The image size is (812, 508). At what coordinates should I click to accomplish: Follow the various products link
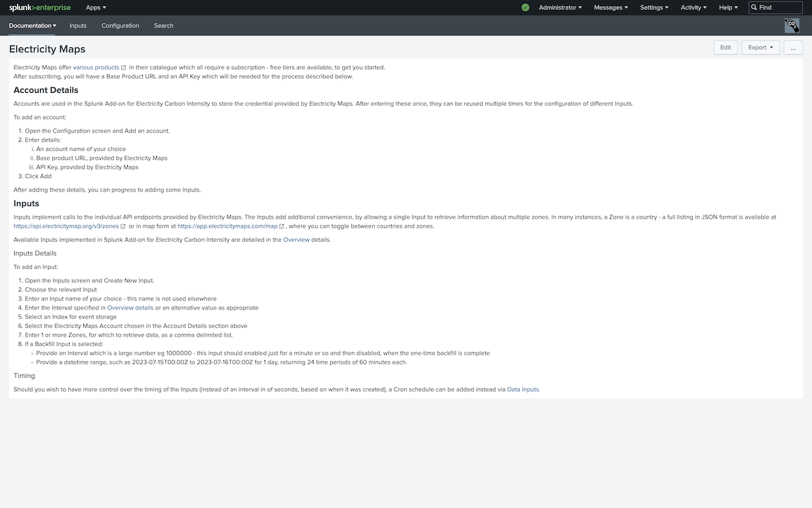tap(96, 68)
